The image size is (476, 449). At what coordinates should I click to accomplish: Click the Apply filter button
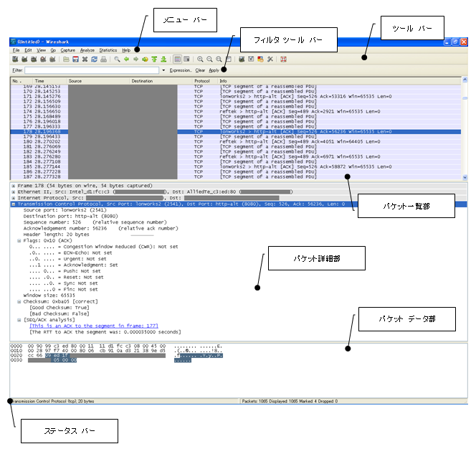coord(214,71)
